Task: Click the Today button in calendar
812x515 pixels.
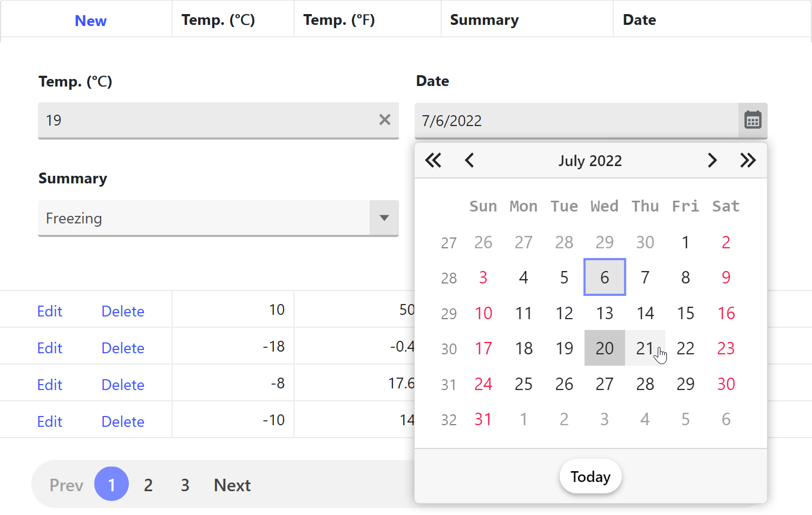Action: click(x=590, y=477)
